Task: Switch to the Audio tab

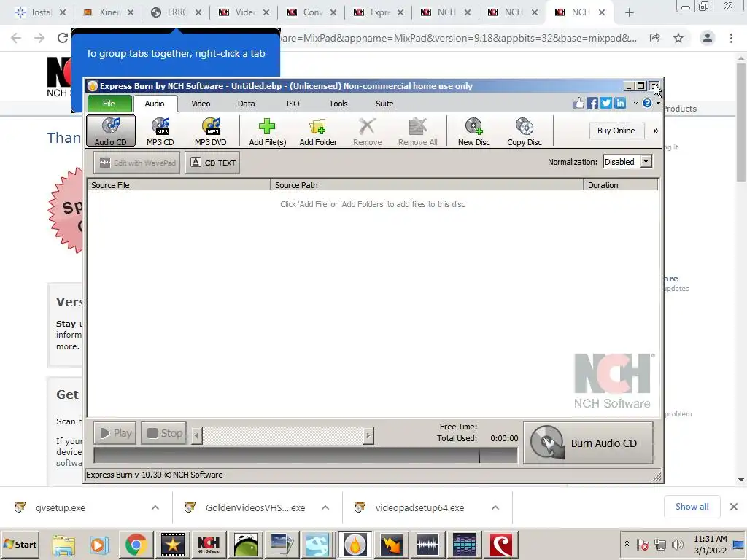Action: (x=155, y=104)
